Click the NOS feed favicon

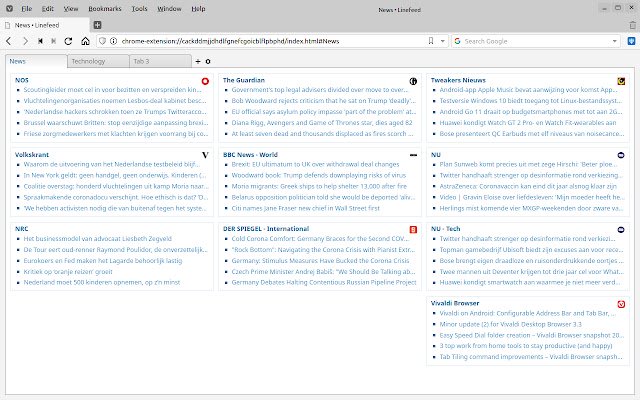[205, 81]
